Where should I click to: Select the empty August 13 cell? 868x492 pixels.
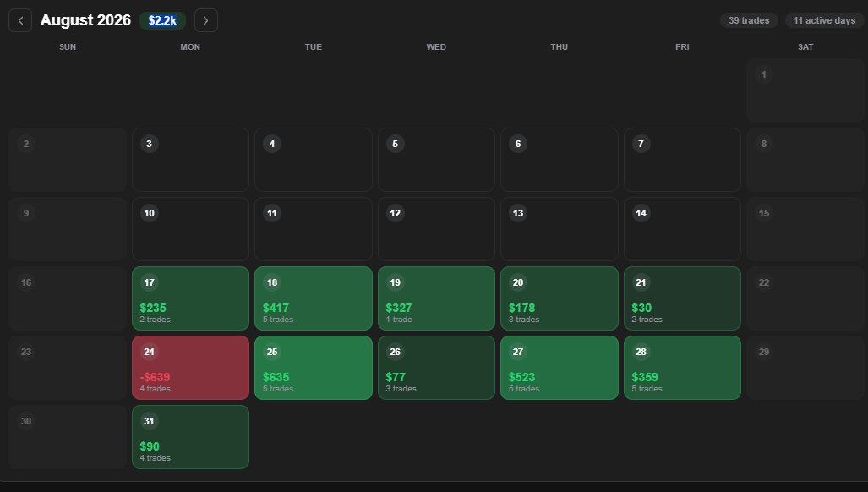coord(560,229)
